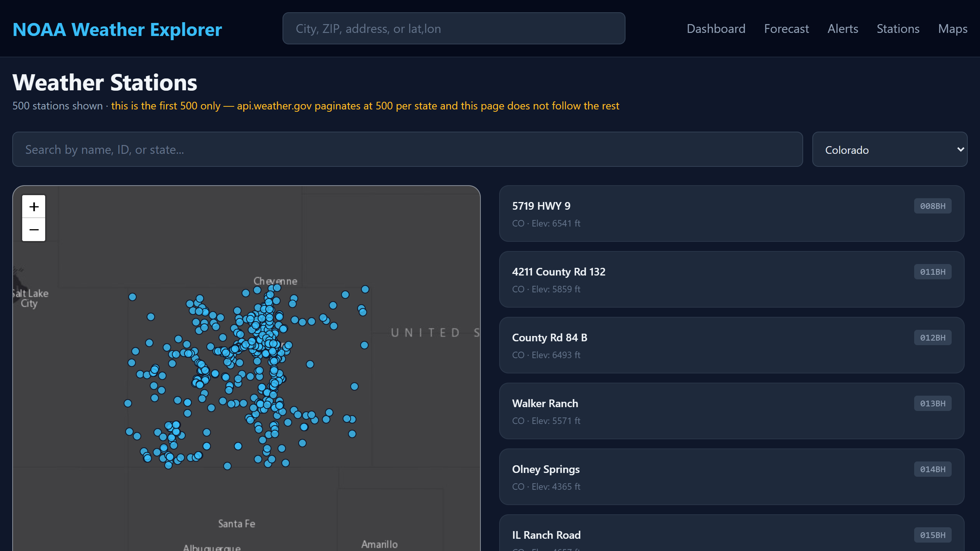Zoom out on the stations map

(34, 230)
